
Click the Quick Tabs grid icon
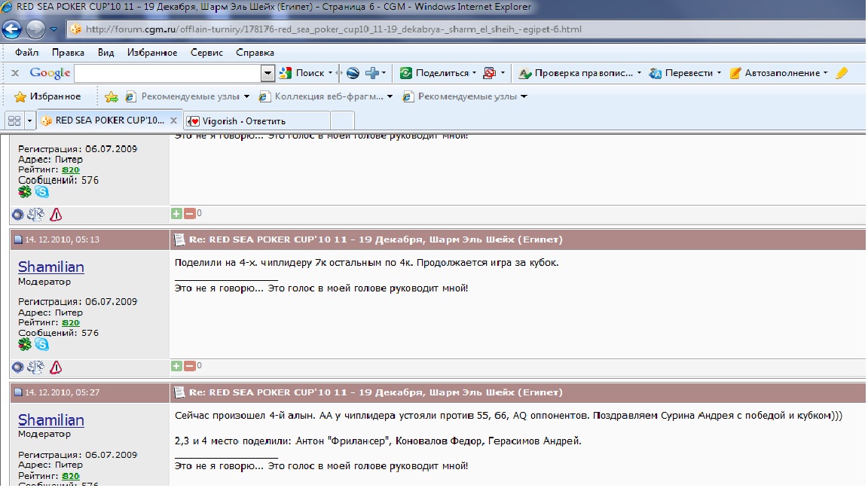[14, 120]
